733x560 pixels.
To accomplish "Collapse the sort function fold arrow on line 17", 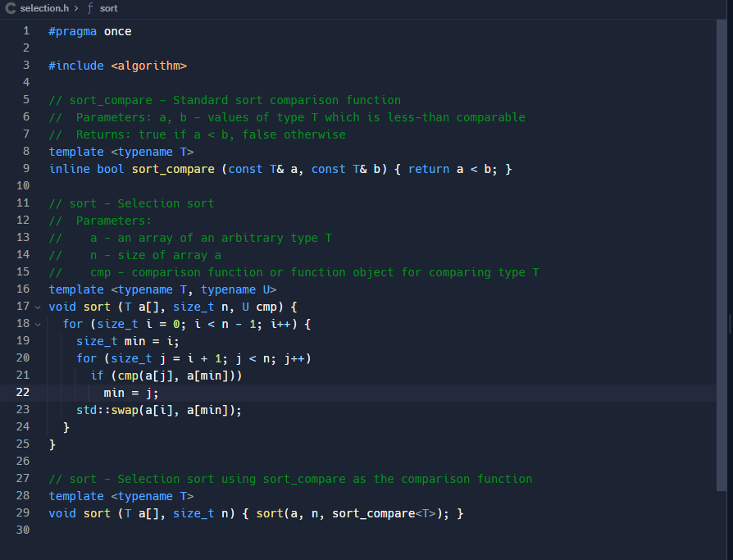I will click(38, 306).
